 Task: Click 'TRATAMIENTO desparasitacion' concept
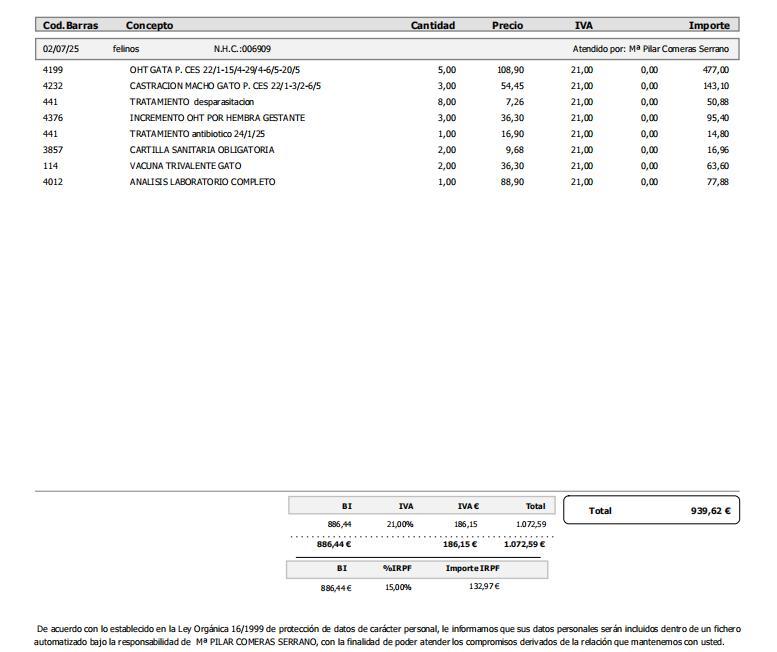(x=192, y=102)
